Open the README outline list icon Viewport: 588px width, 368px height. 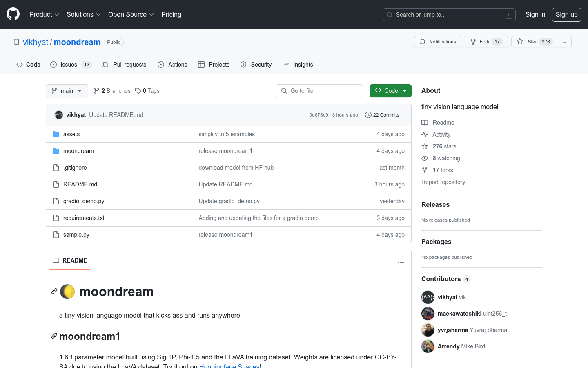pyautogui.click(x=401, y=260)
